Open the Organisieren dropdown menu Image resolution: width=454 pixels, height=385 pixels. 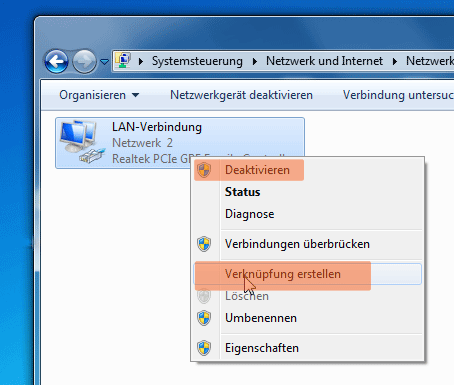[99, 95]
